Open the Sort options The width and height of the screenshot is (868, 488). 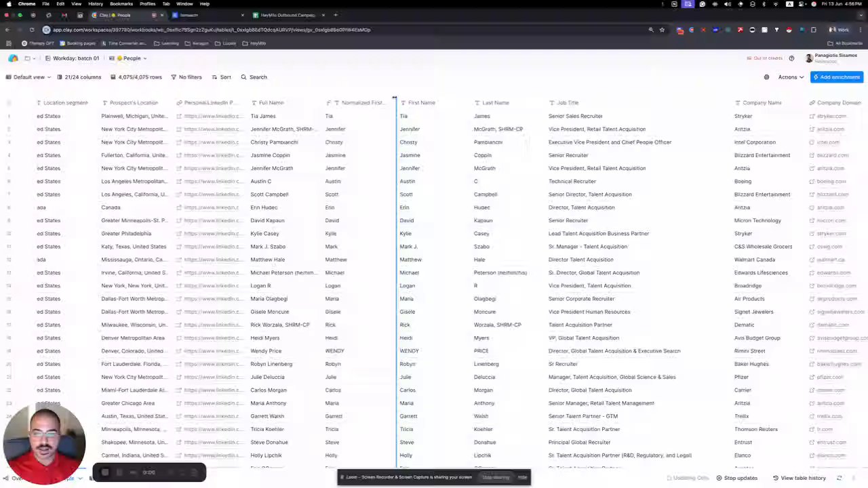[x=221, y=77]
